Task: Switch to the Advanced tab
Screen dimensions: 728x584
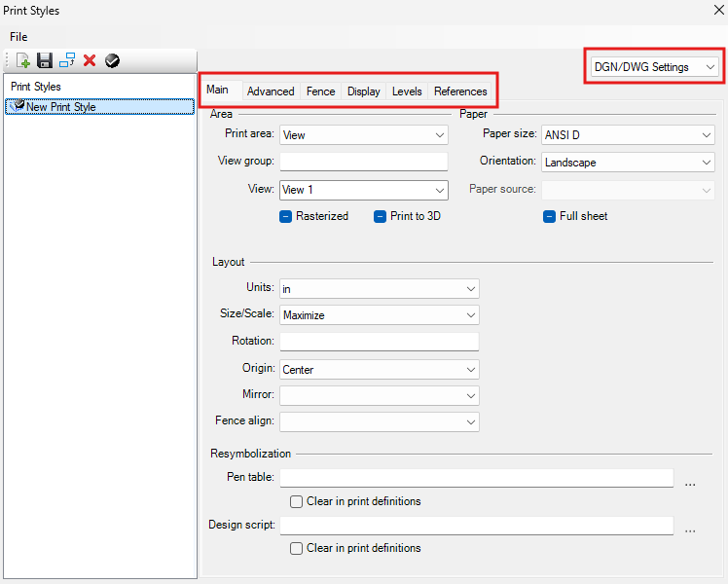Action: (271, 91)
